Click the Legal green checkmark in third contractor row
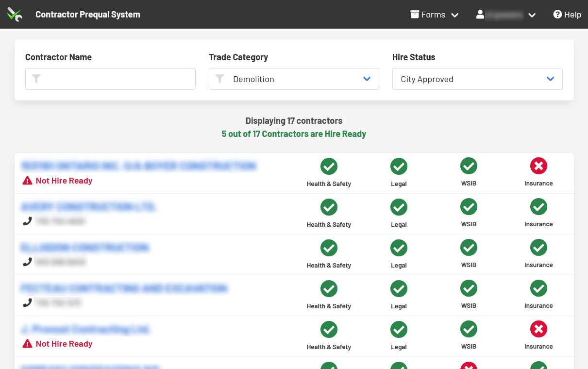The width and height of the screenshot is (588, 369). pos(399,248)
